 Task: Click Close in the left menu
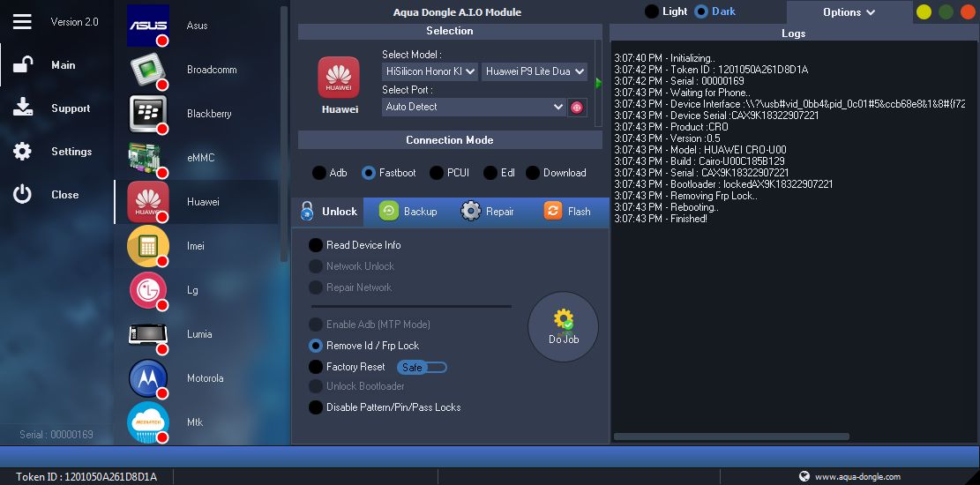(x=65, y=194)
